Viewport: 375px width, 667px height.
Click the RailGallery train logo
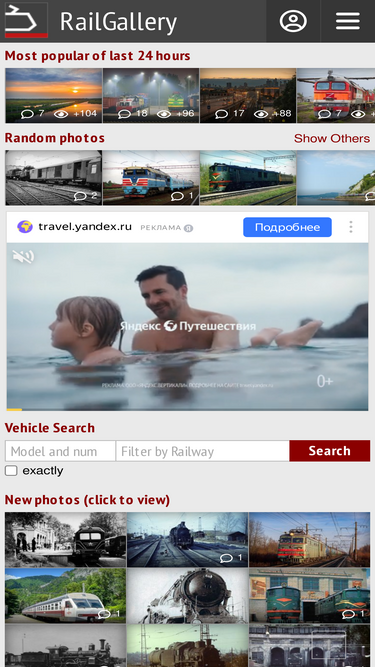[26, 20]
